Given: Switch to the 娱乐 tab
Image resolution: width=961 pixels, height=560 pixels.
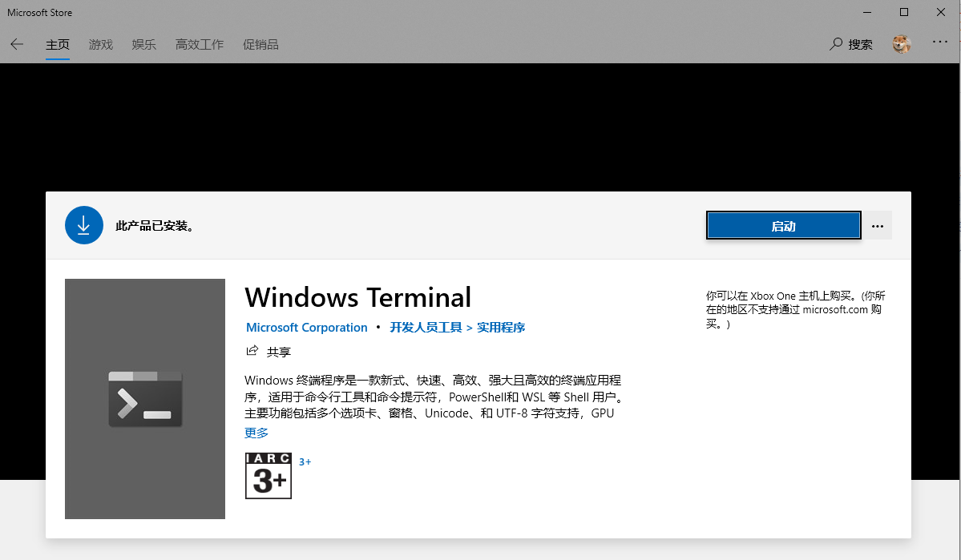Looking at the screenshot, I should [144, 45].
